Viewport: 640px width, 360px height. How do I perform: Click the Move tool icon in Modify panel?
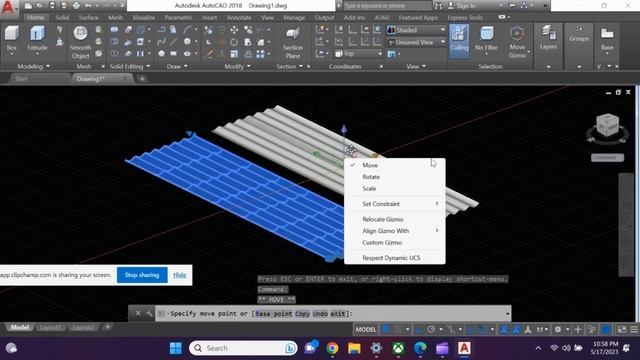(x=234, y=30)
